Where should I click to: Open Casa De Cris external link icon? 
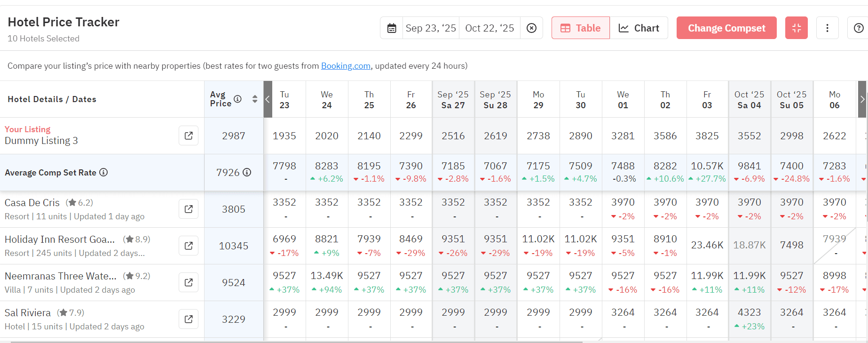pyautogui.click(x=189, y=209)
